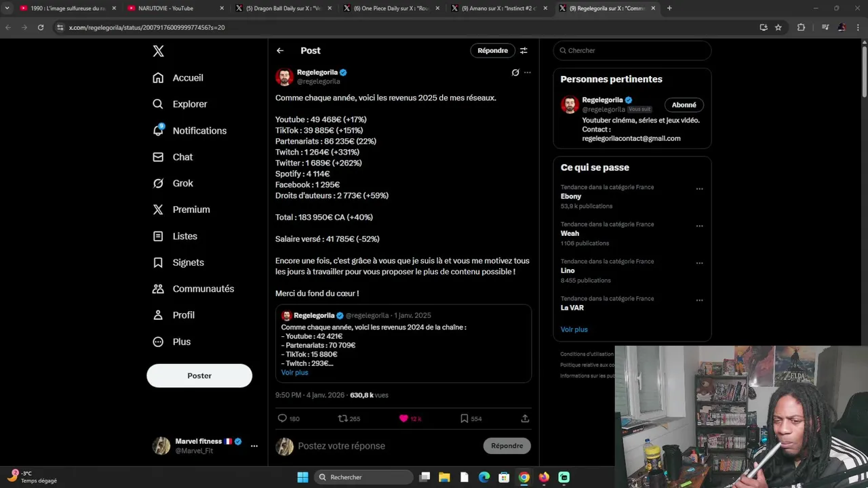This screenshot has width=868, height=488.
Task: Open the Windows Start menu
Action: coord(302,477)
